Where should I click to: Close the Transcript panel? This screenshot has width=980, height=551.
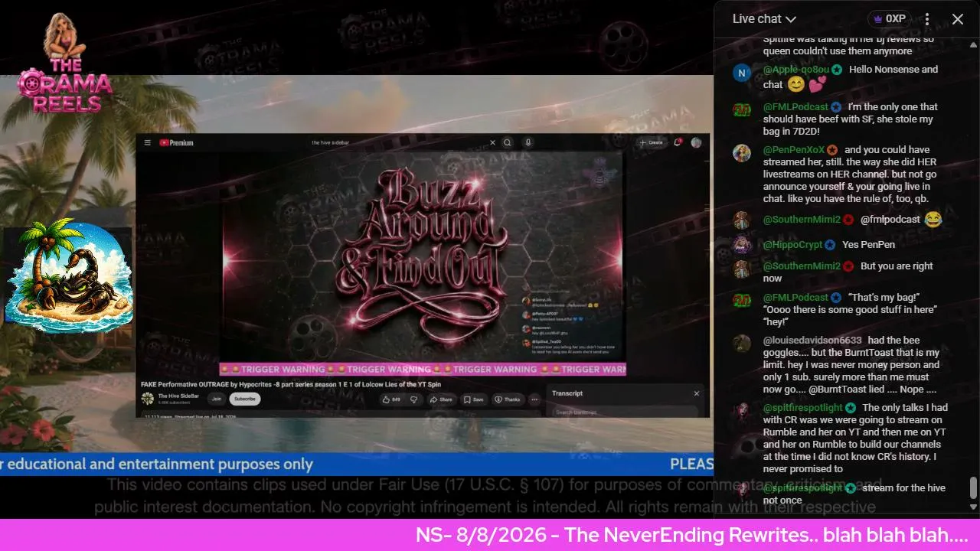pyautogui.click(x=697, y=393)
